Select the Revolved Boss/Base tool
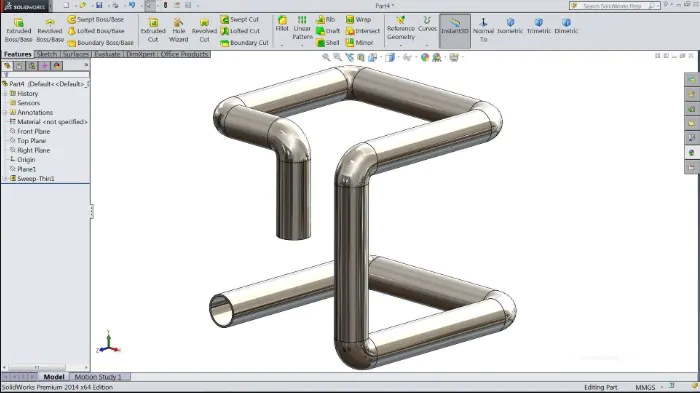 point(50,30)
